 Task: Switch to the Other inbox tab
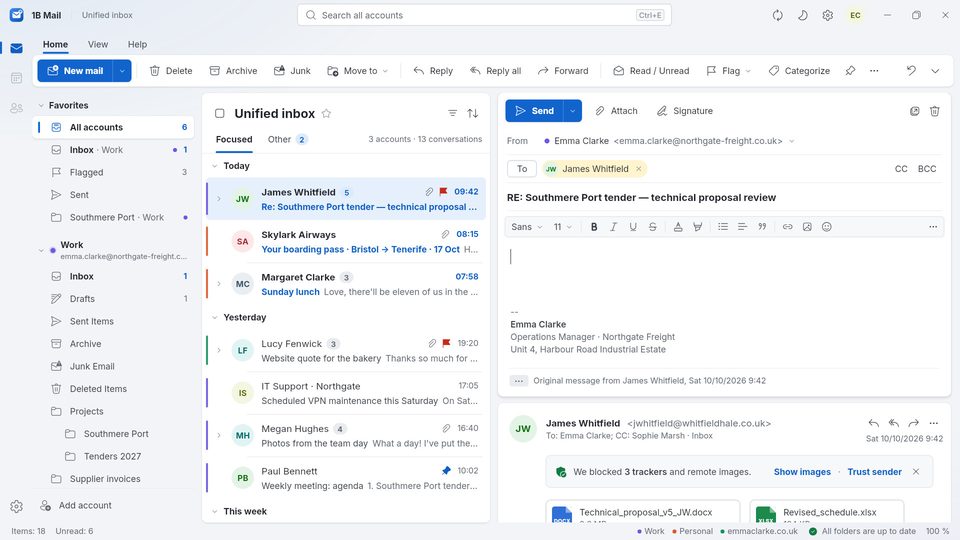(x=287, y=140)
